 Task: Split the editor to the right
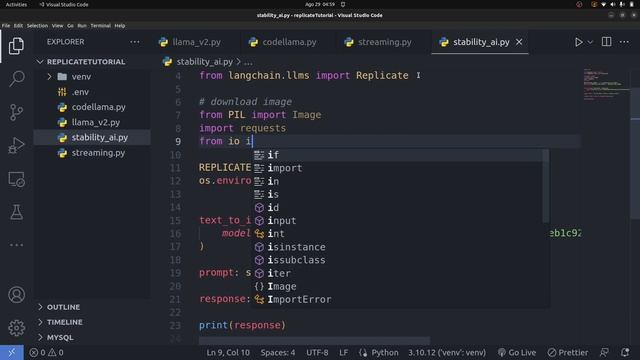607,42
